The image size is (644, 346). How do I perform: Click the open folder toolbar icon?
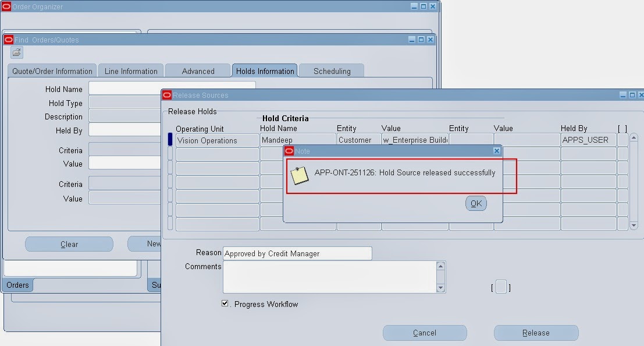tap(16, 52)
